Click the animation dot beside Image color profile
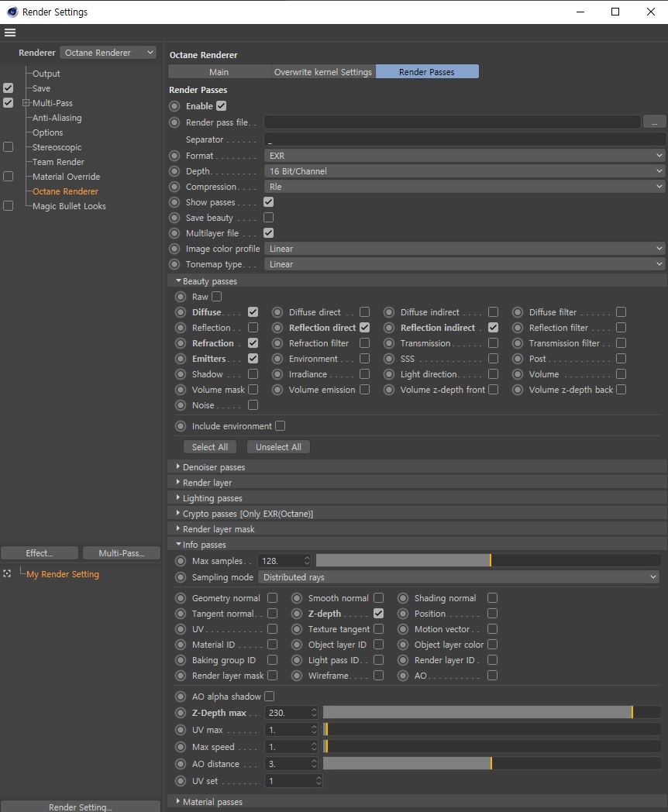 [x=175, y=249]
